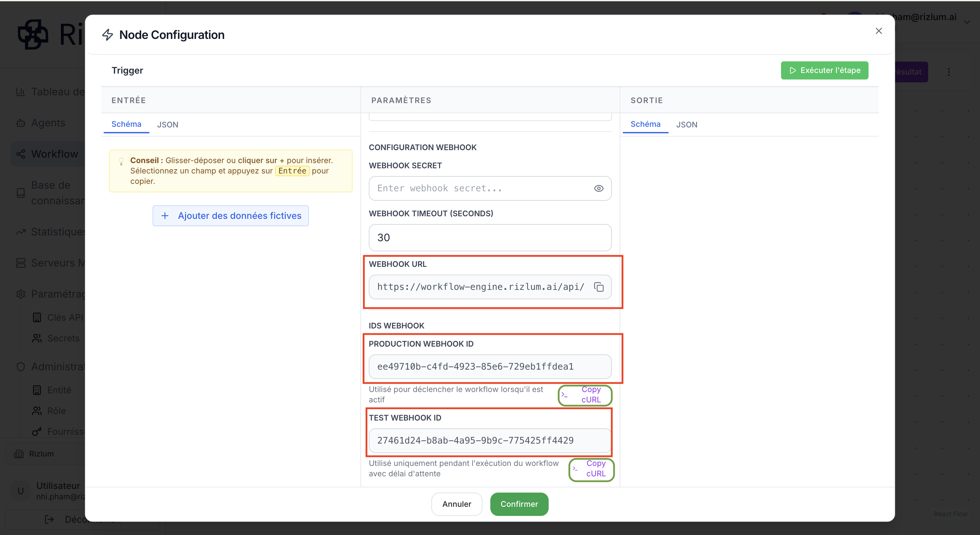
Task: Click the user avatar labeled U
Action: point(20,491)
